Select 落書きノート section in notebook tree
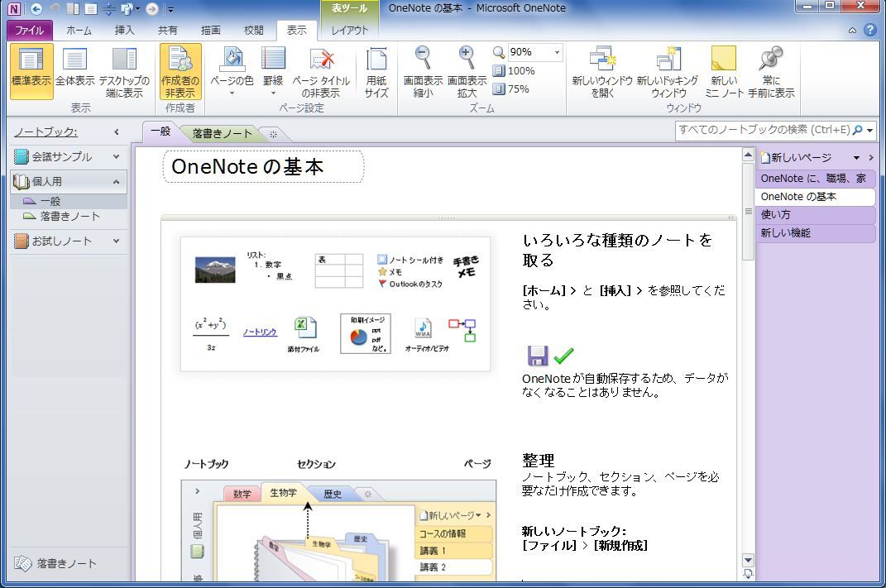 point(69,217)
